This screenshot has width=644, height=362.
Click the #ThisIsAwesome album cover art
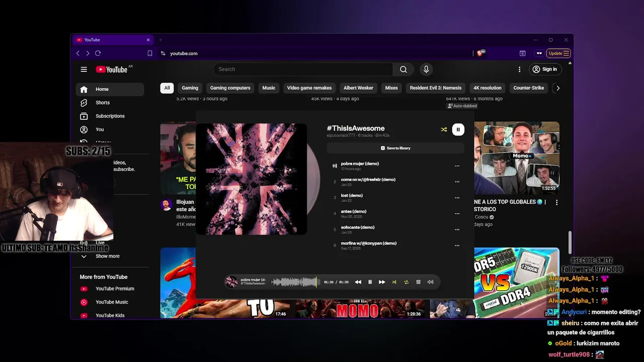251,179
